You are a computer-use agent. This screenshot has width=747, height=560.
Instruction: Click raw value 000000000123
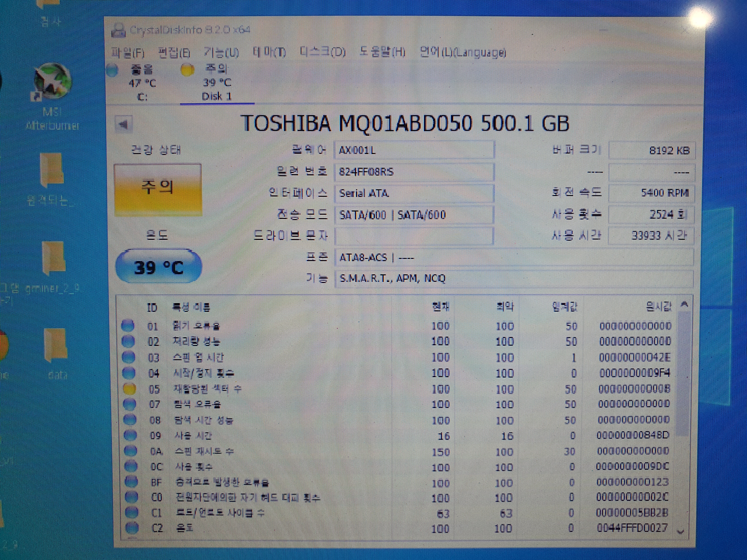pyautogui.click(x=632, y=482)
